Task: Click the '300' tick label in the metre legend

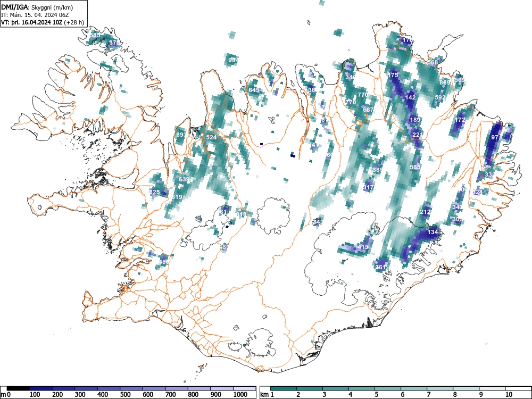Action: tap(80, 394)
